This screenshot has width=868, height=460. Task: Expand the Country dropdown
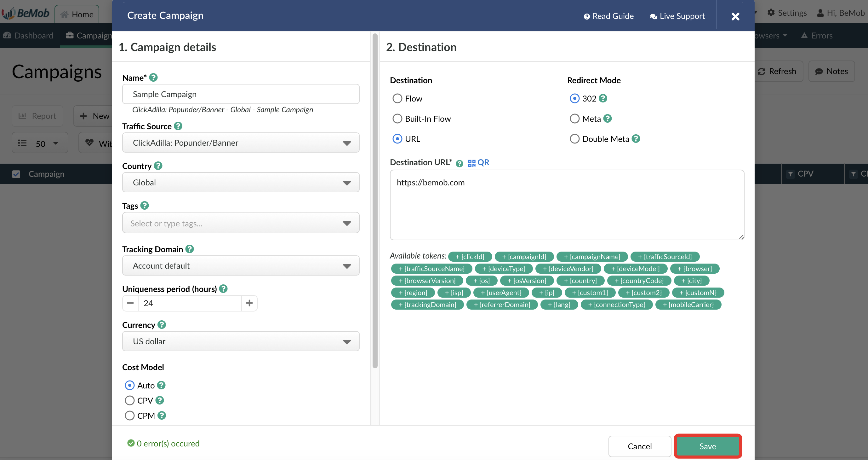pos(241,183)
